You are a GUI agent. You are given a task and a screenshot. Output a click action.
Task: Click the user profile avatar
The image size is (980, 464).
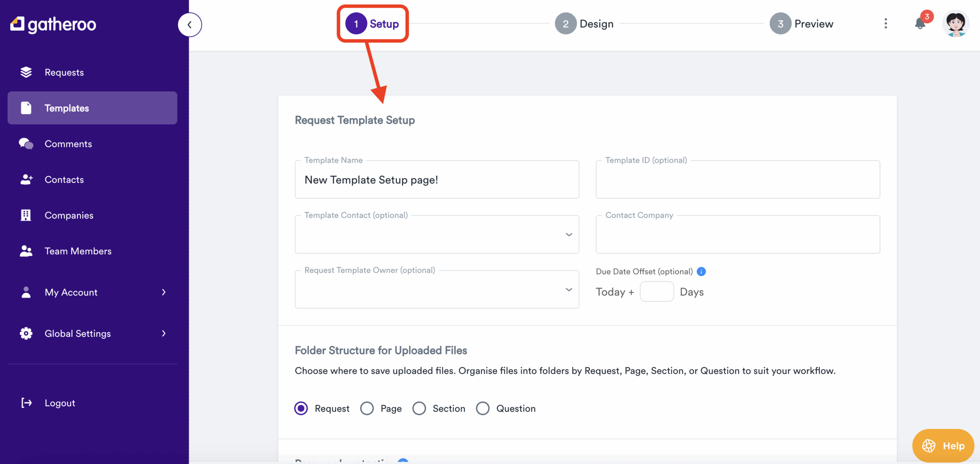[x=955, y=24]
